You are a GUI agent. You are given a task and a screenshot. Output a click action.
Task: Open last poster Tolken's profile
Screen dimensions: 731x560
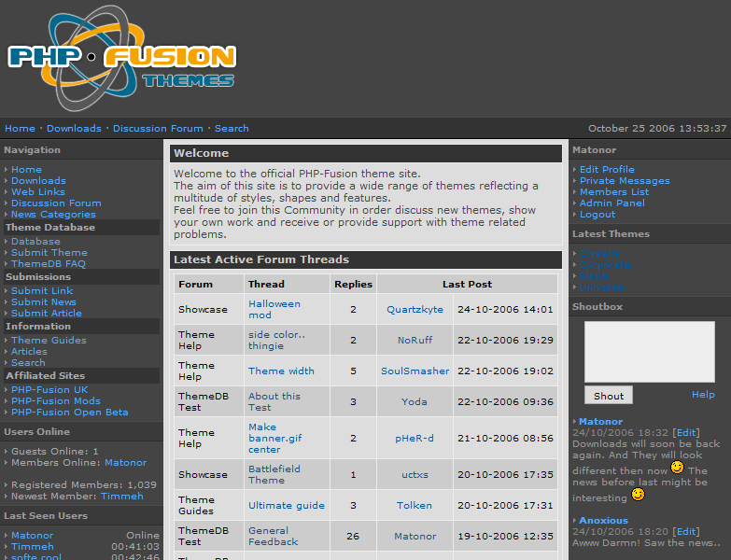click(x=414, y=506)
